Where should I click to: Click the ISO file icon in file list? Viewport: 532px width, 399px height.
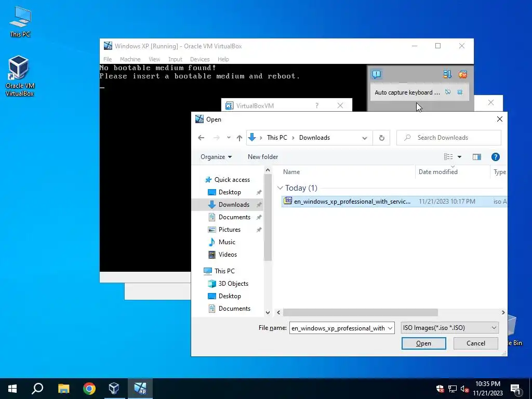[288, 201]
